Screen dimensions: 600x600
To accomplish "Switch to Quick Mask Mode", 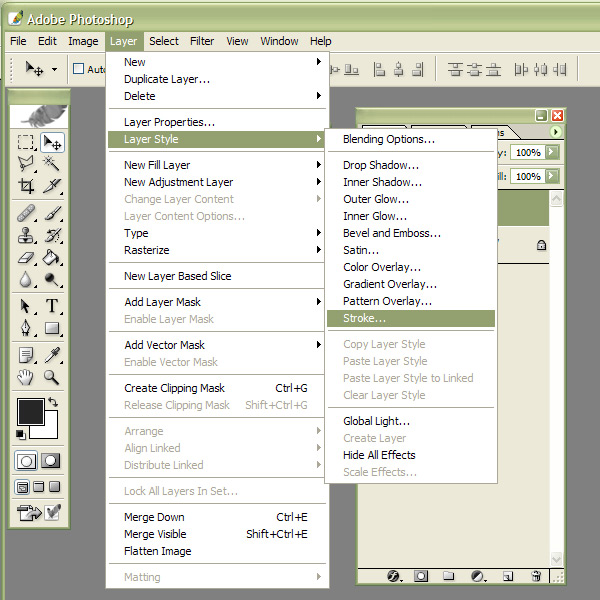I will pos(51,461).
